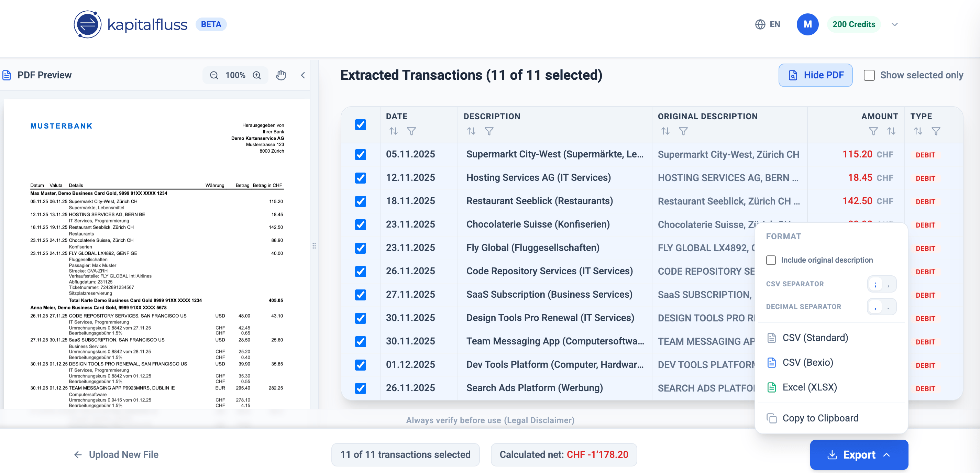Sort transactions by Amount
980x473 pixels.
click(x=891, y=131)
